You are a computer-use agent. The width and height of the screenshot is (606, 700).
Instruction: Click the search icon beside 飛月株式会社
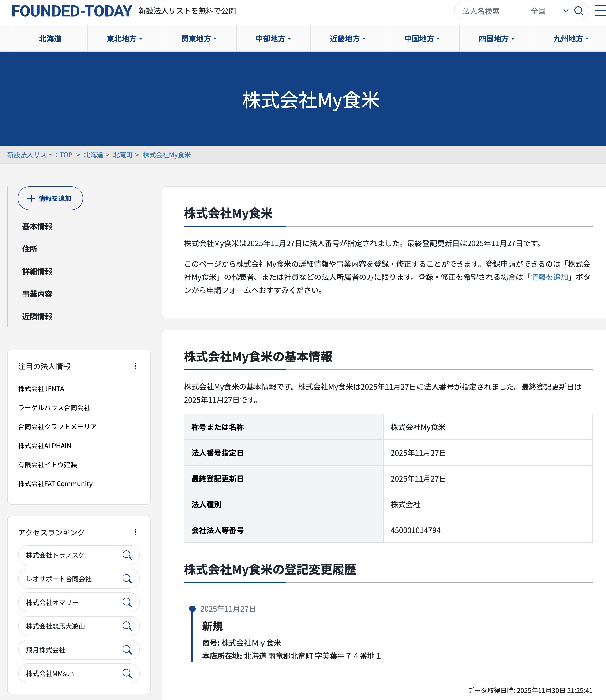[x=127, y=650]
